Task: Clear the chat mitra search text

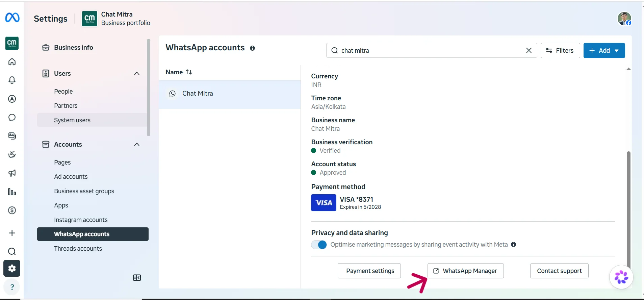Action: 529,50
